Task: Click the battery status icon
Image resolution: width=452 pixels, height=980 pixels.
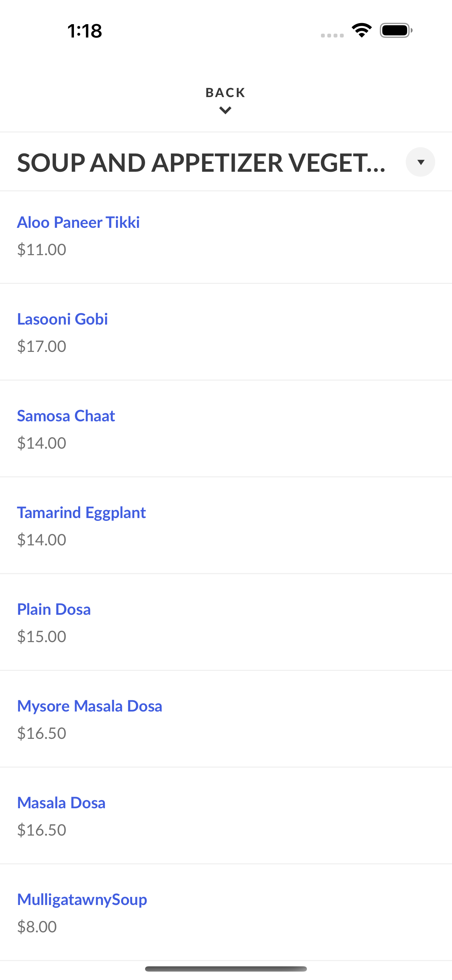Action: coord(396,30)
